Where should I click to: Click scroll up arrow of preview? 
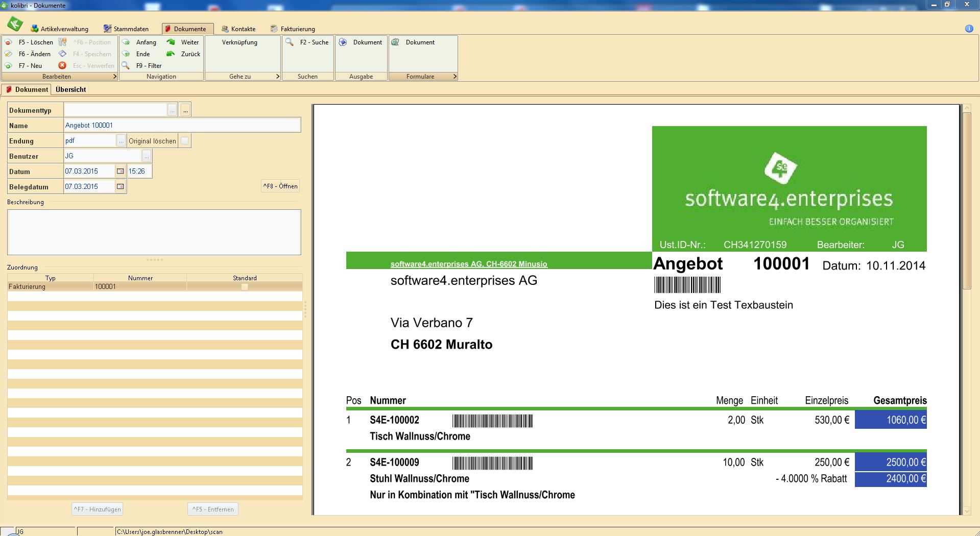click(x=967, y=108)
